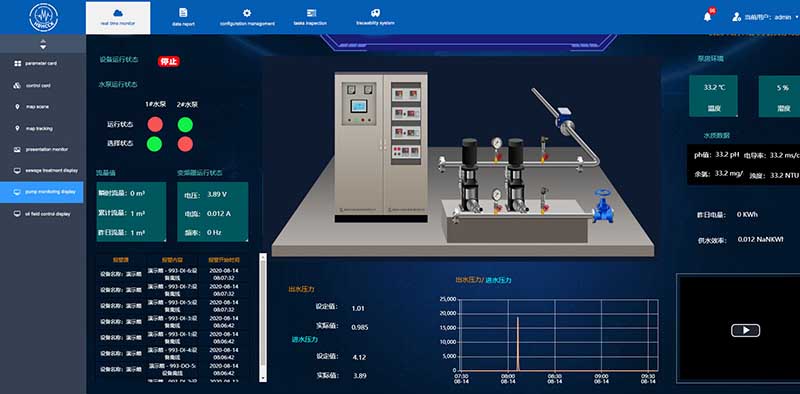Open the tasks inspection tab icon

click(311, 13)
